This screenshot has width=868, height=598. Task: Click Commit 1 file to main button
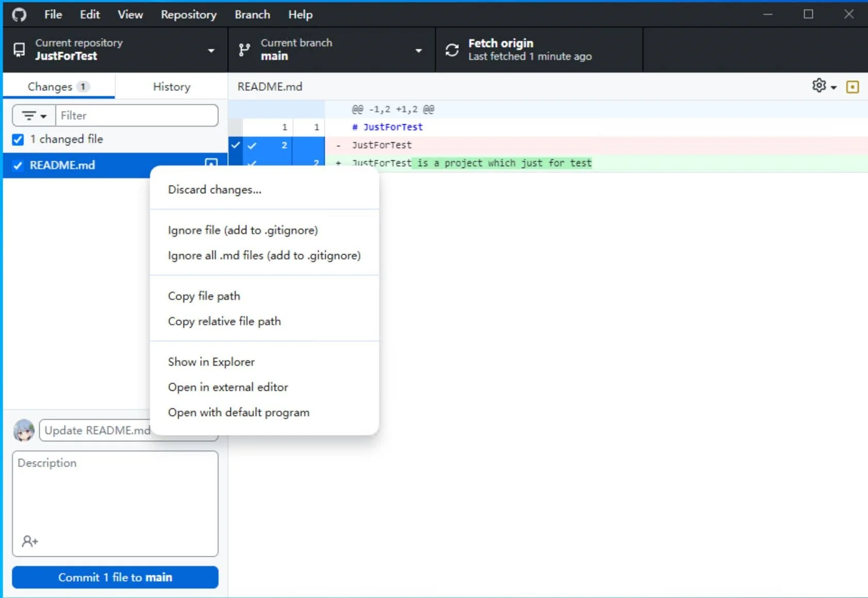pyautogui.click(x=115, y=577)
